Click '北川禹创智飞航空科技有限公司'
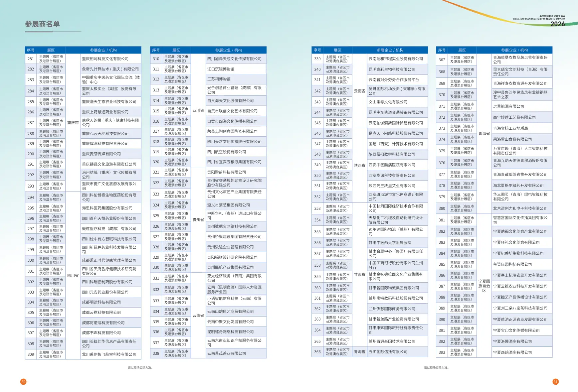Image resolution: width=578 pixels, height=392 pixels. tap(109, 354)
